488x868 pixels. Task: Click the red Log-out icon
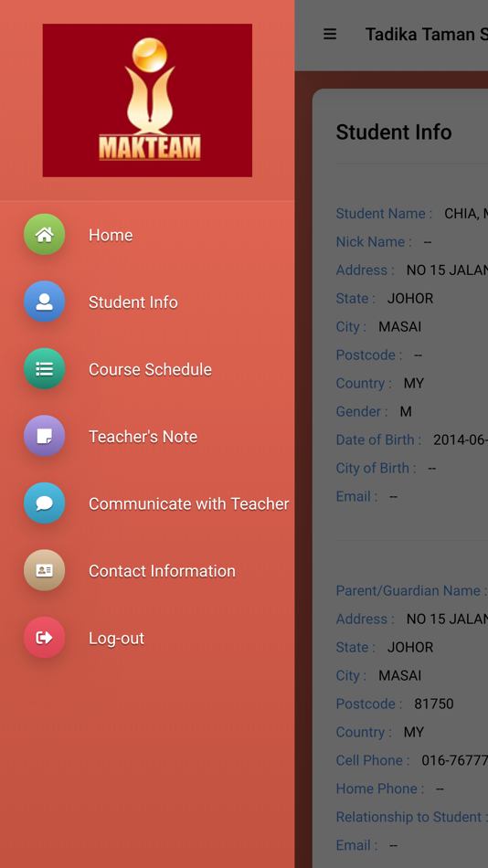(44, 637)
